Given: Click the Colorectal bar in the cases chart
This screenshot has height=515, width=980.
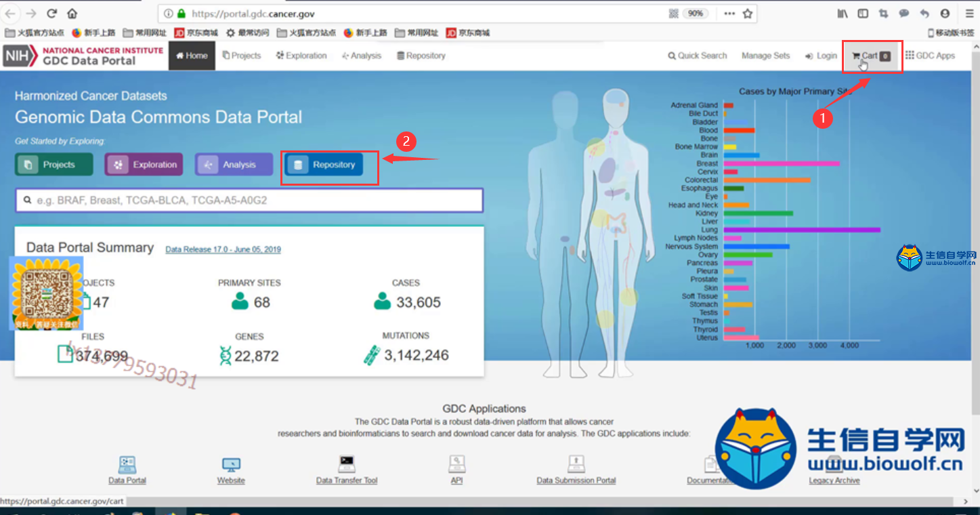Looking at the screenshot, I should point(767,180).
